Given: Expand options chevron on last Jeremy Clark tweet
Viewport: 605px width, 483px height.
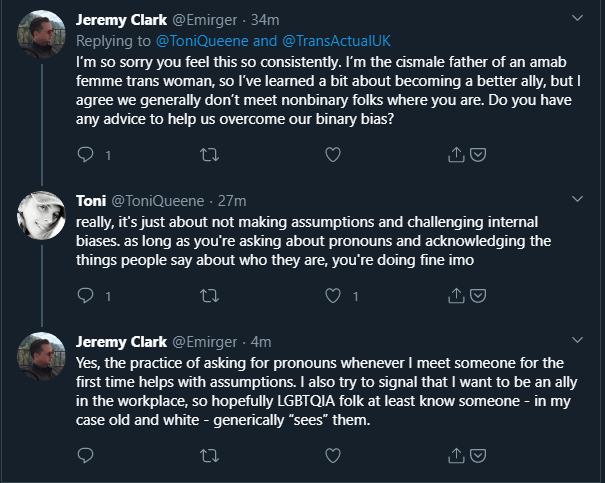Looking at the screenshot, I should pyautogui.click(x=577, y=339).
